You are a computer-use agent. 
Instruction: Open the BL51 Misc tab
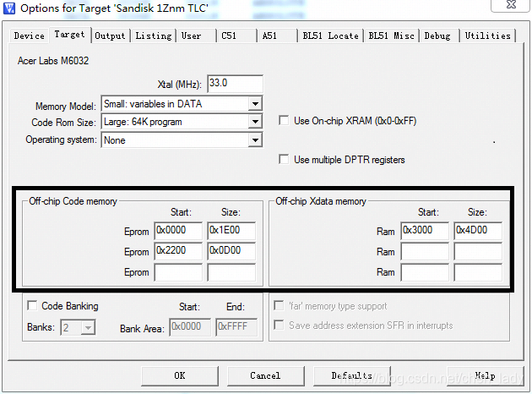tap(391, 36)
